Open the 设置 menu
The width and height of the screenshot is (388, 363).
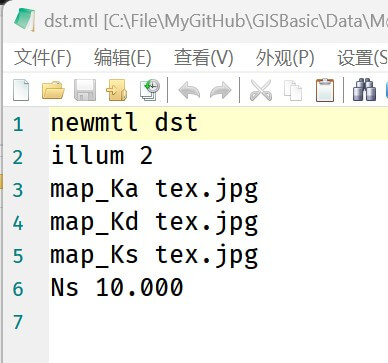362,58
